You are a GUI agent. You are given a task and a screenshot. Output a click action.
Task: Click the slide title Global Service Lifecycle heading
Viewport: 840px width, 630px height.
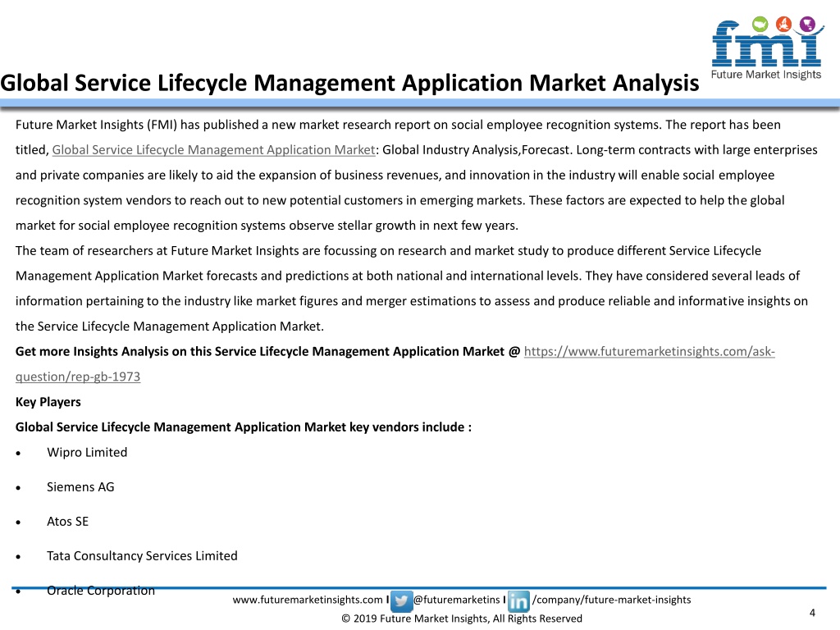pos(349,83)
